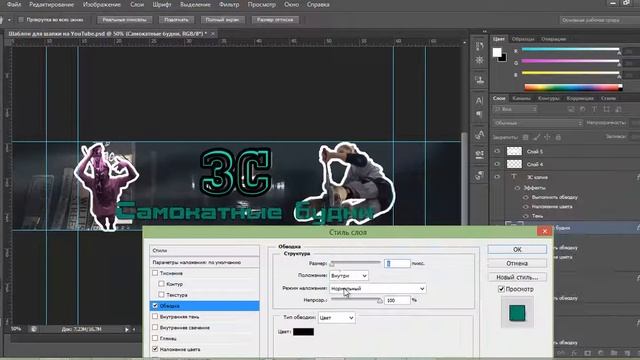Open Положение dropdown showing Внутри
Screen dimensions: 640x360
349,276
